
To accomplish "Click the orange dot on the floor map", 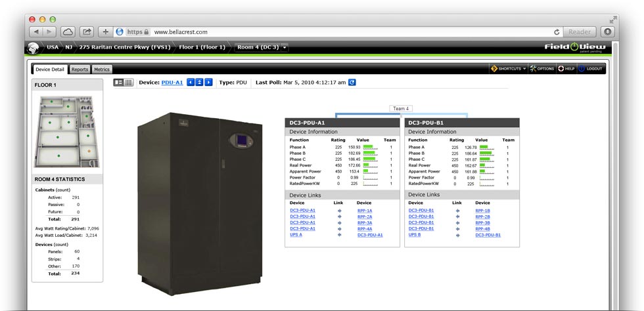I will point(89,152).
